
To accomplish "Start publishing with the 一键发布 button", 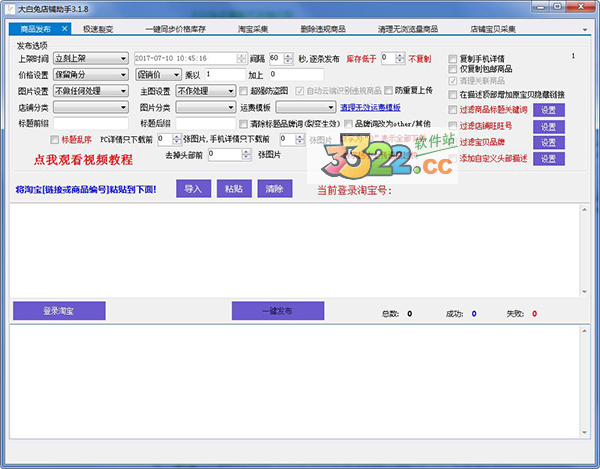I will tap(277, 311).
